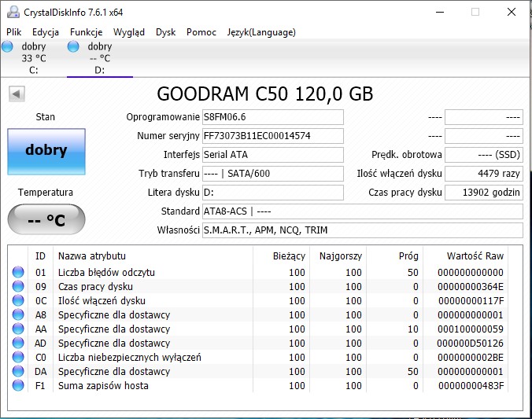Click status icon for attribute 09

[x=18, y=286]
